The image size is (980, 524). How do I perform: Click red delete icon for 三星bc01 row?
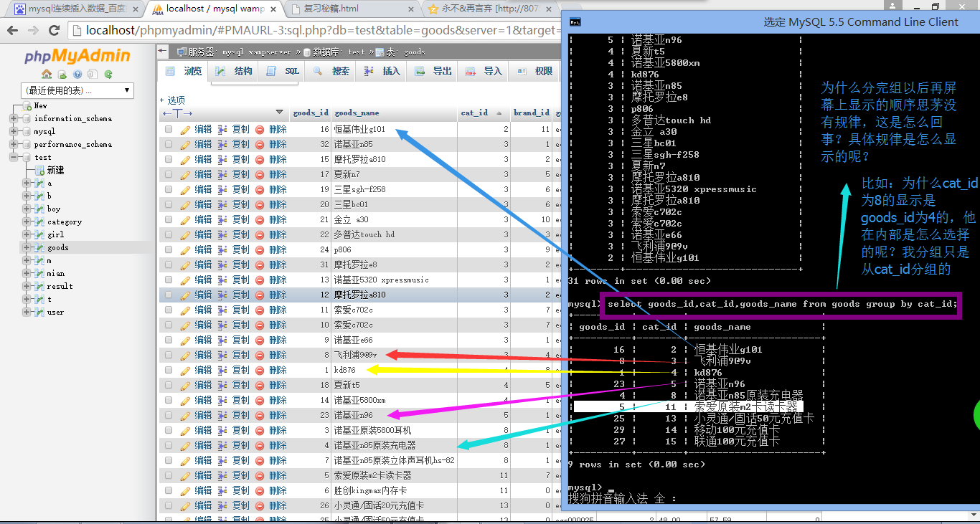[x=260, y=204]
